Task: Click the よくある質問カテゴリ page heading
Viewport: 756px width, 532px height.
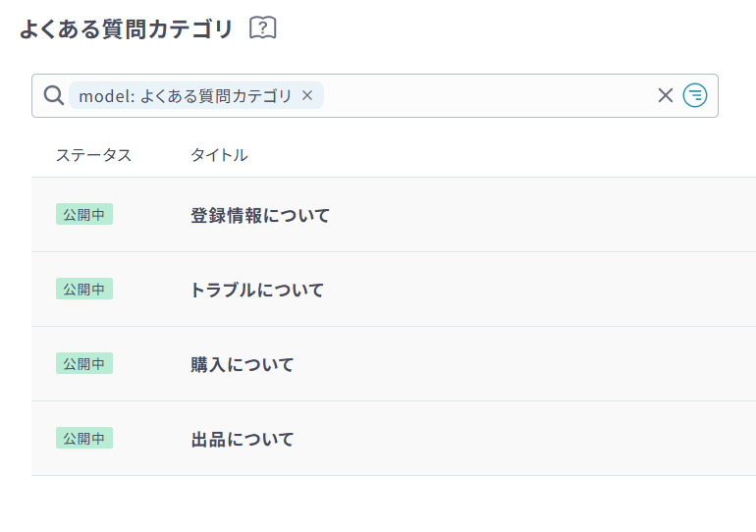Action: tap(127, 29)
